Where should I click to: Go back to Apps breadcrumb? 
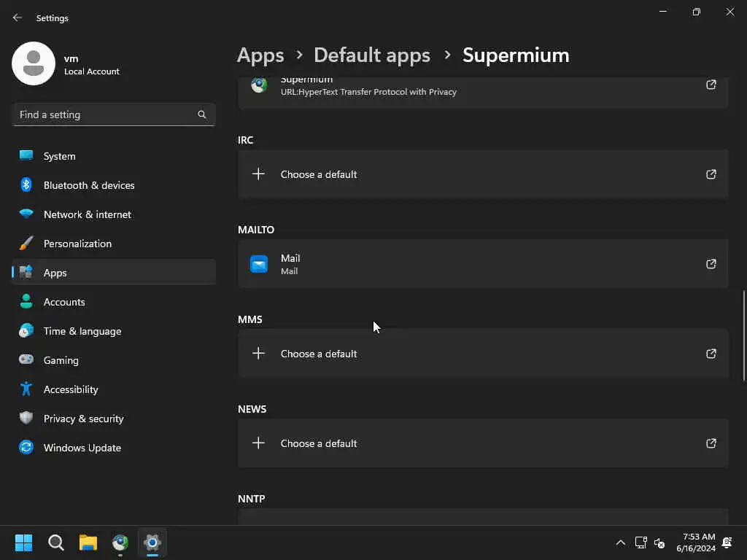tap(260, 55)
